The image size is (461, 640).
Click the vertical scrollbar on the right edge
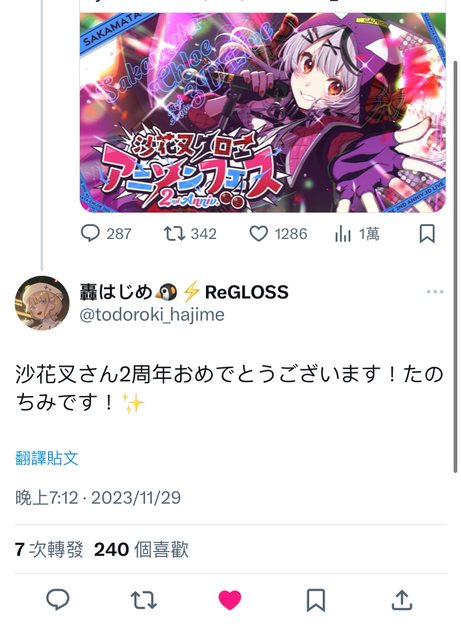click(456, 267)
